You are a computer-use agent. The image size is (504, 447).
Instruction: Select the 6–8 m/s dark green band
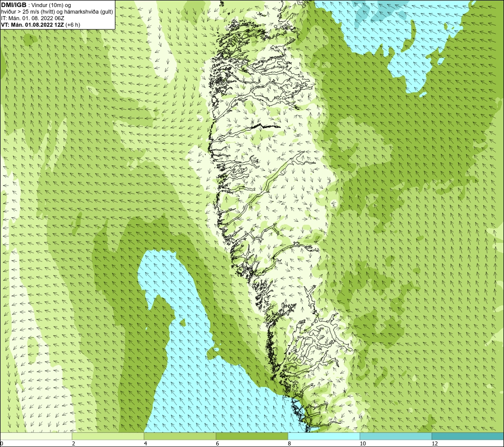tap(252, 436)
